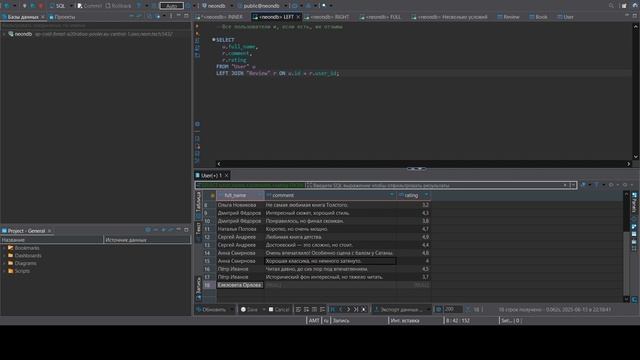Open the Review table tab
This screenshot has width=640, height=360.
[508, 17]
